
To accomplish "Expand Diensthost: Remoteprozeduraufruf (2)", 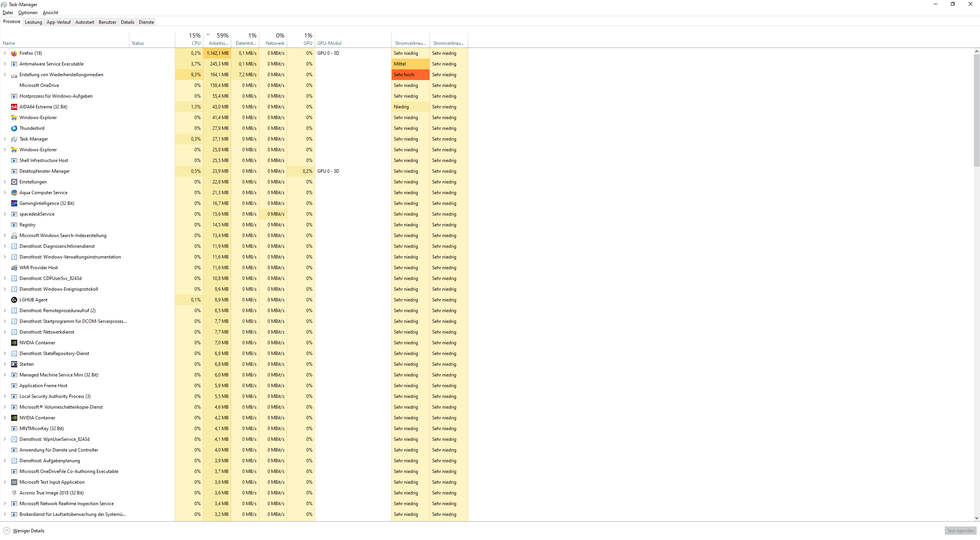I will tap(5, 311).
